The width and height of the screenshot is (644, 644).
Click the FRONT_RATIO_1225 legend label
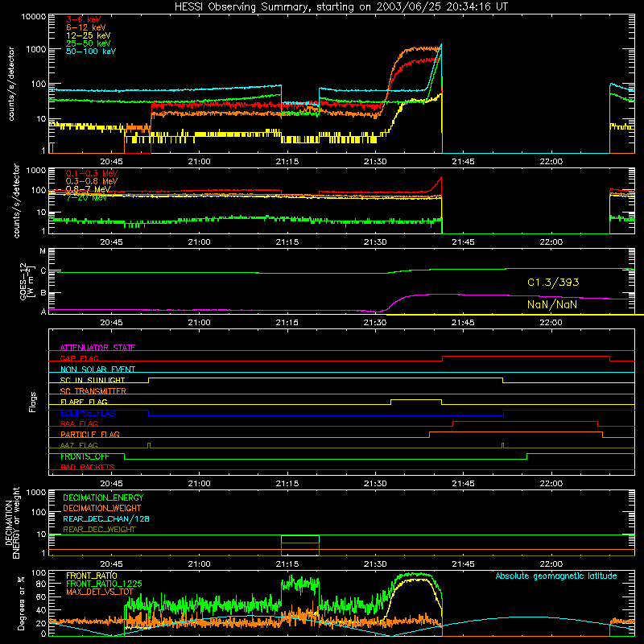pos(104,584)
